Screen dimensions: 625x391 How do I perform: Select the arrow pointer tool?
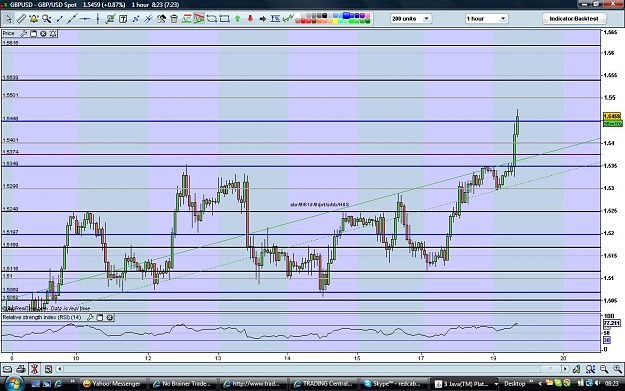click(x=8, y=18)
